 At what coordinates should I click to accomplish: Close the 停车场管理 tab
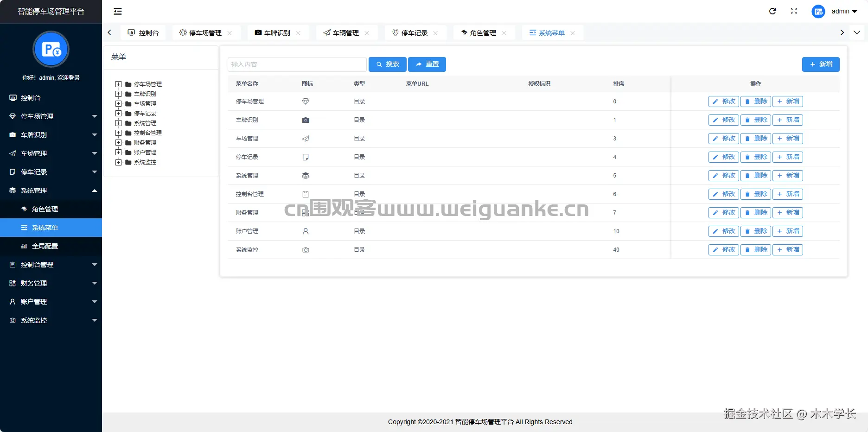[x=230, y=33]
